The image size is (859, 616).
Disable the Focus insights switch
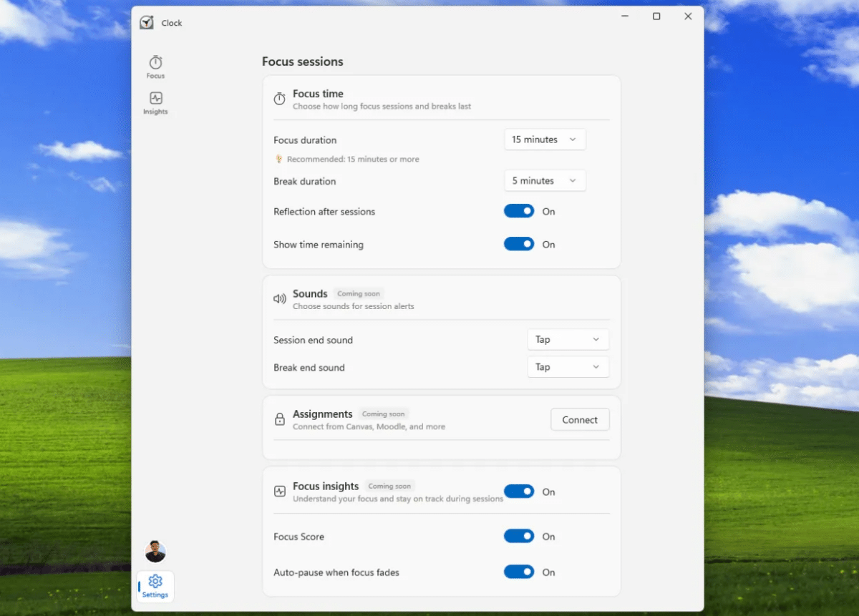pyautogui.click(x=519, y=492)
